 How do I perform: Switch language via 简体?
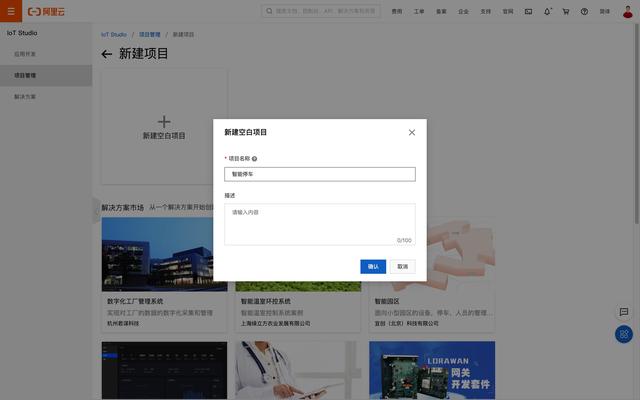[604, 11]
